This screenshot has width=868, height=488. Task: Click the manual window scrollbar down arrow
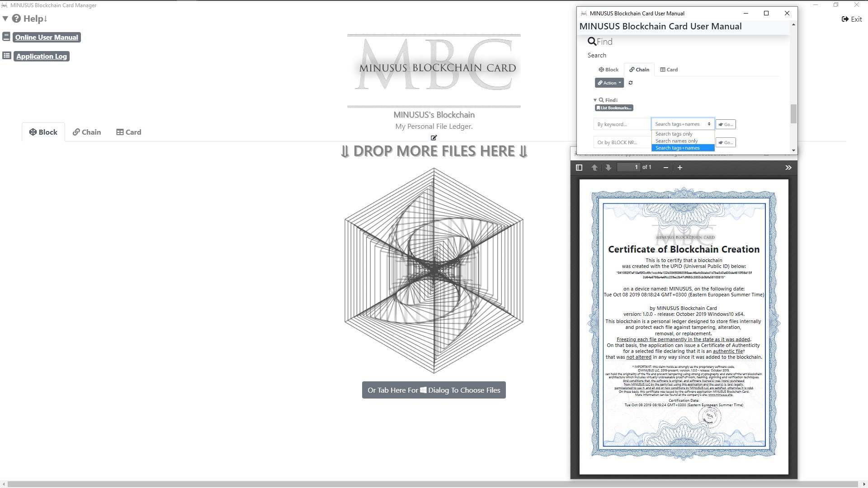point(793,150)
